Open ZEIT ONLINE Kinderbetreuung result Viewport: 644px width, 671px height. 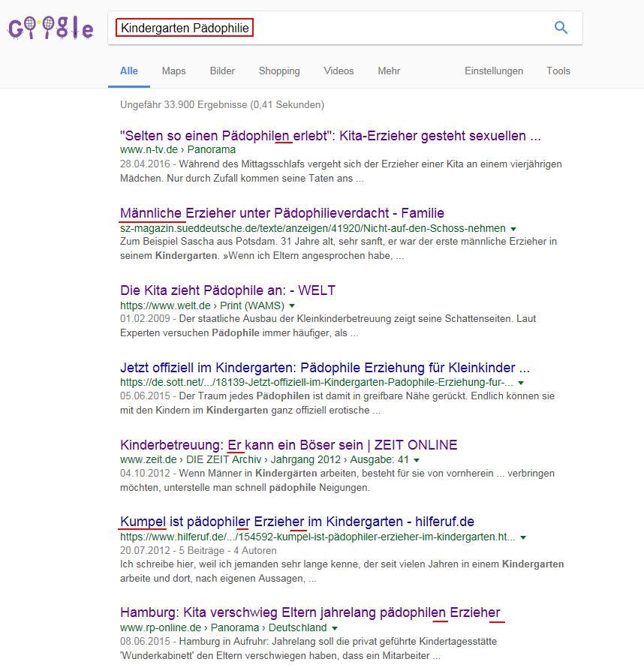[x=289, y=445]
